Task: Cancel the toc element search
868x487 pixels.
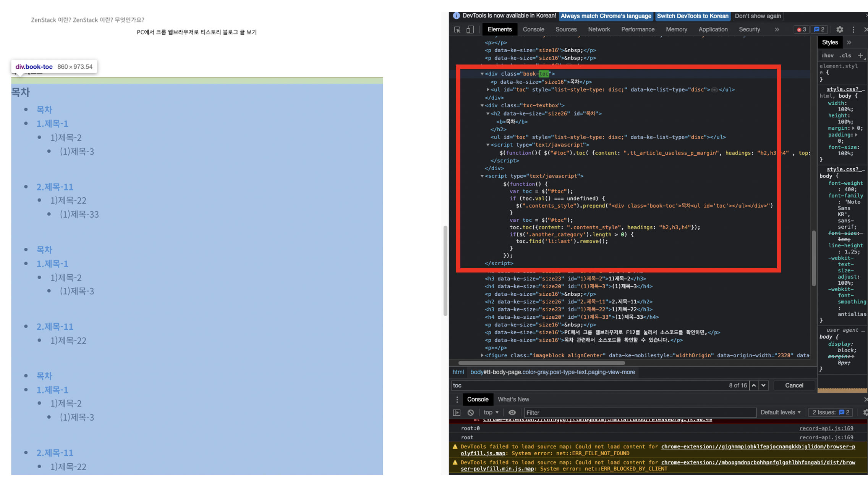Action: click(x=794, y=385)
